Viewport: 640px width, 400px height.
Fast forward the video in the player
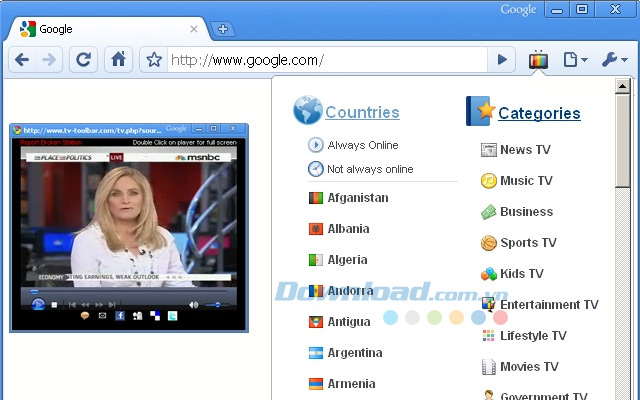coord(99,305)
